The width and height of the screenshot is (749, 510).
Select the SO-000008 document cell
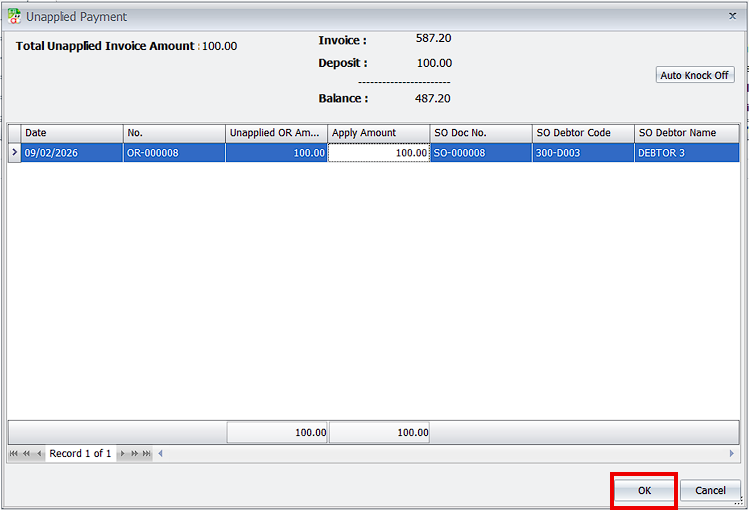pyautogui.click(x=481, y=153)
